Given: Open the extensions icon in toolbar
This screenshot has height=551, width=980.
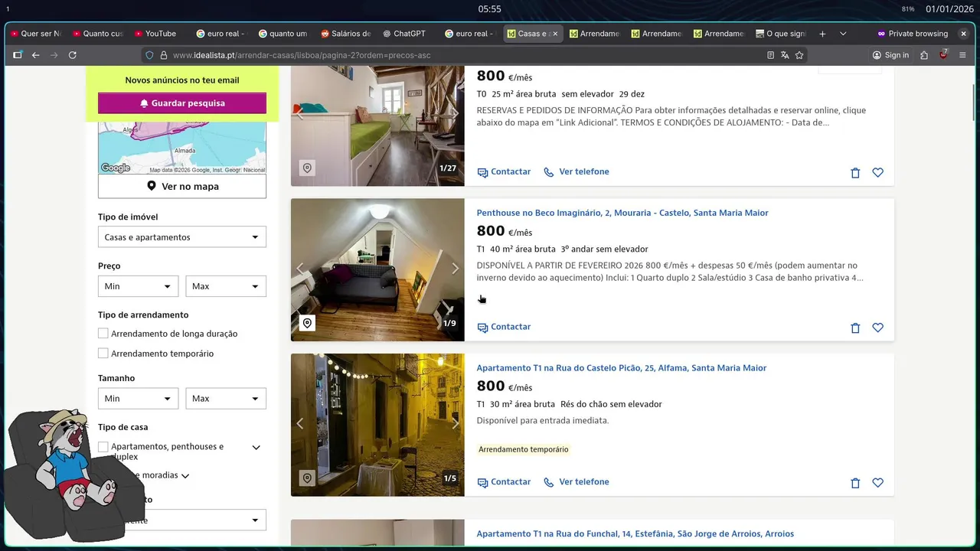Looking at the screenshot, I should pyautogui.click(x=924, y=55).
